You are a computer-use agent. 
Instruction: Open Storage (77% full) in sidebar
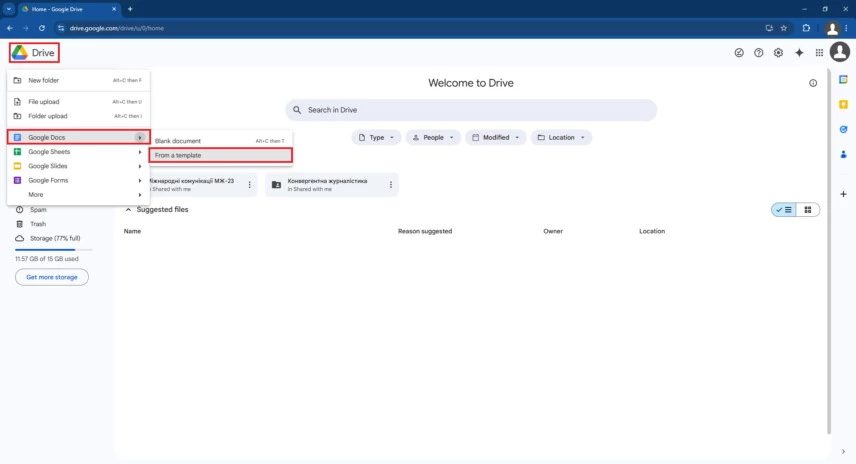[x=55, y=239]
